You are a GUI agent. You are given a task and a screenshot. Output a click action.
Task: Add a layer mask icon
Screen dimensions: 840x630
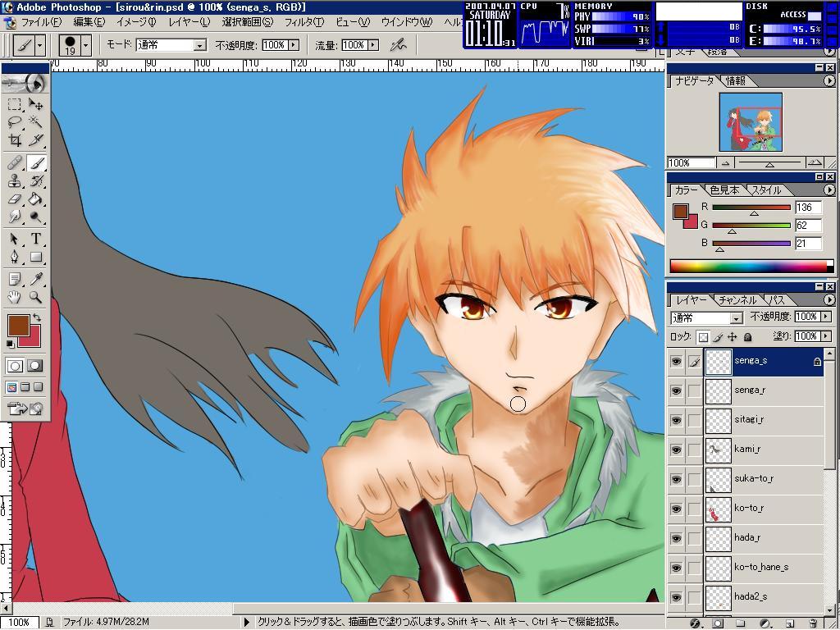[718, 624]
